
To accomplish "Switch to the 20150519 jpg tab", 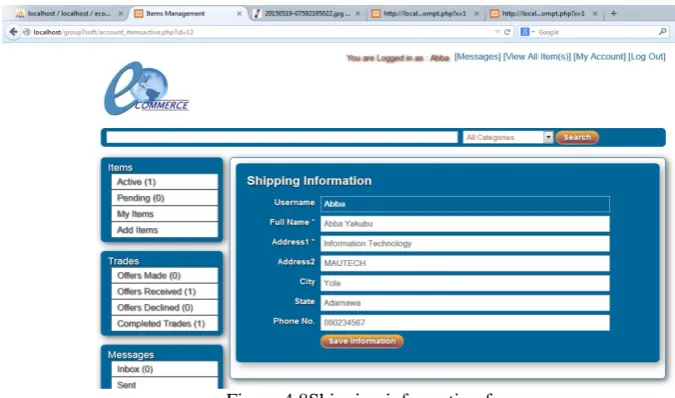I will pos(307,14).
